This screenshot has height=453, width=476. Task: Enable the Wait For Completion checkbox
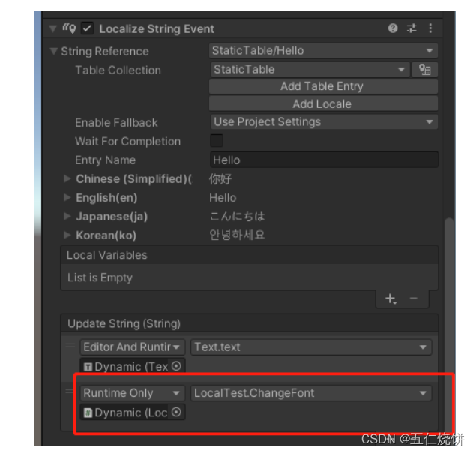pyautogui.click(x=216, y=140)
